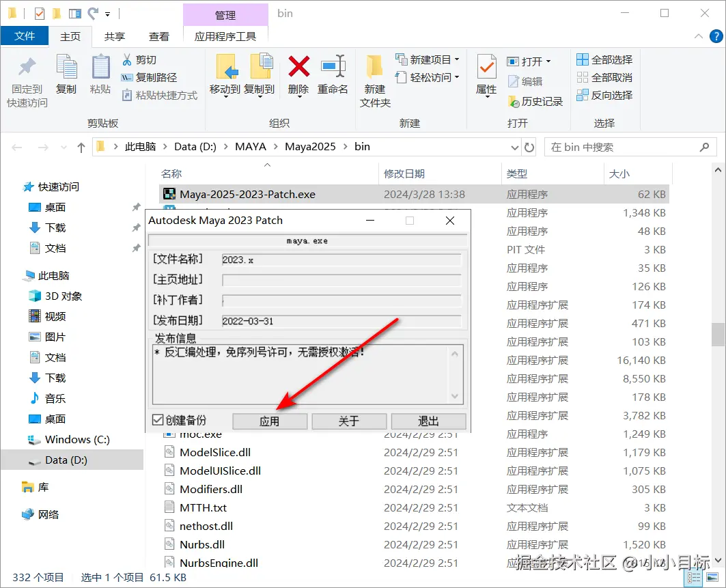Click the MAYA breadcrumb in the address bar
Image resolution: width=726 pixels, height=588 pixels.
coord(251,147)
